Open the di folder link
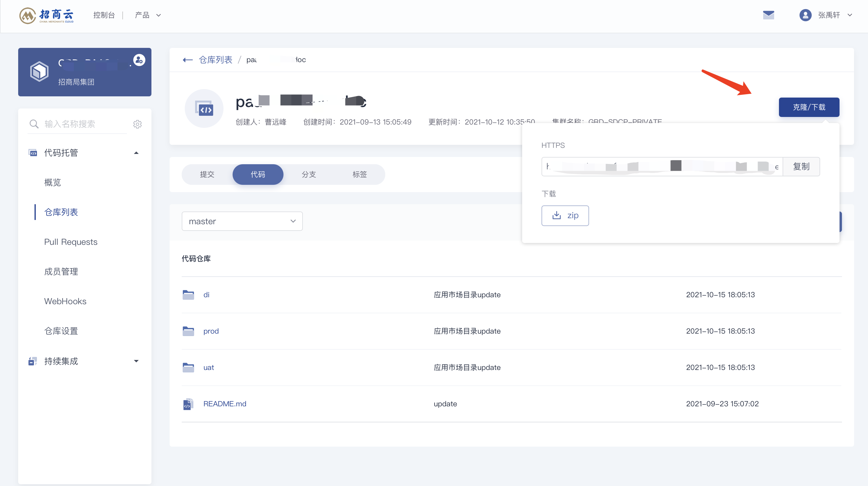 click(207, 295)
